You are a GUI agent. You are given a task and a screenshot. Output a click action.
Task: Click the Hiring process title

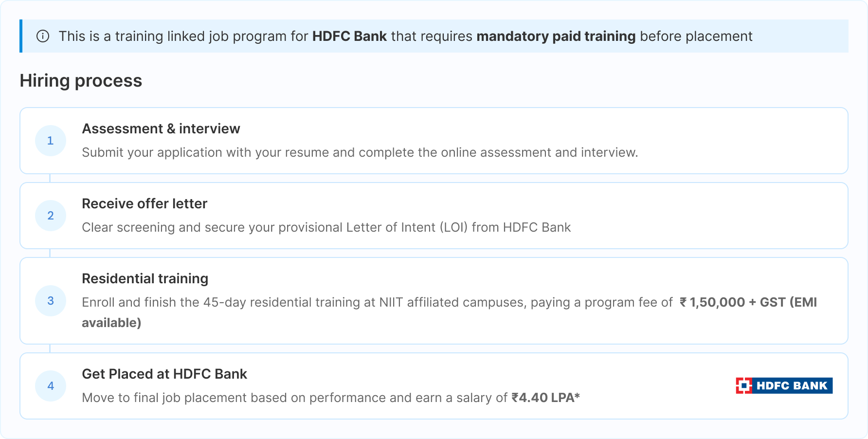point(81,81)
